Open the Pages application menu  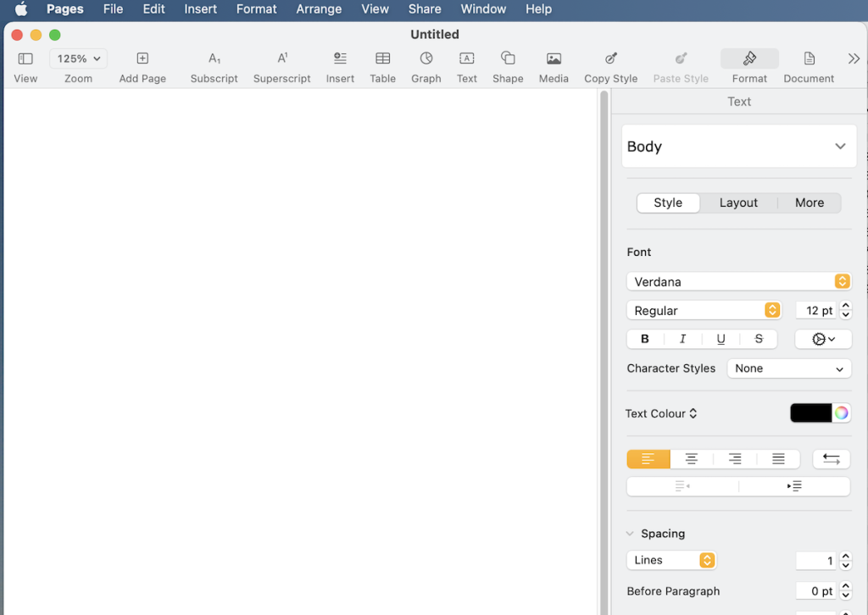pos(64,8)
